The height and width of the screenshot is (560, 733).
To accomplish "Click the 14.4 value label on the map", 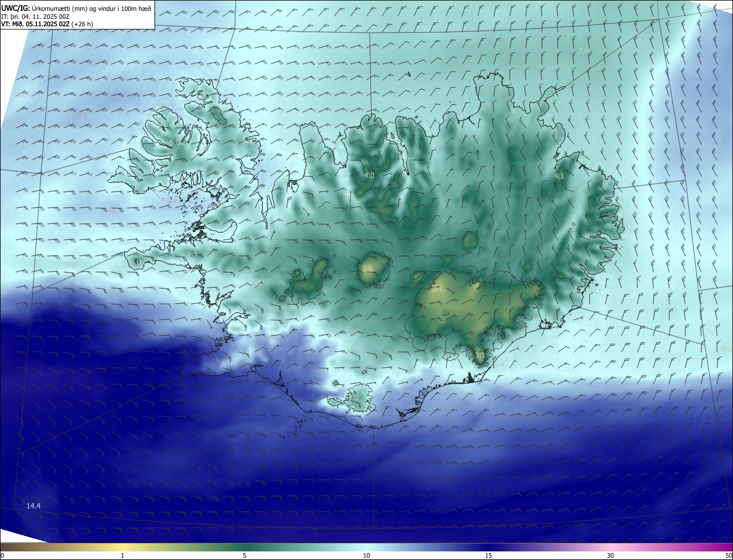I will [34, 506].
